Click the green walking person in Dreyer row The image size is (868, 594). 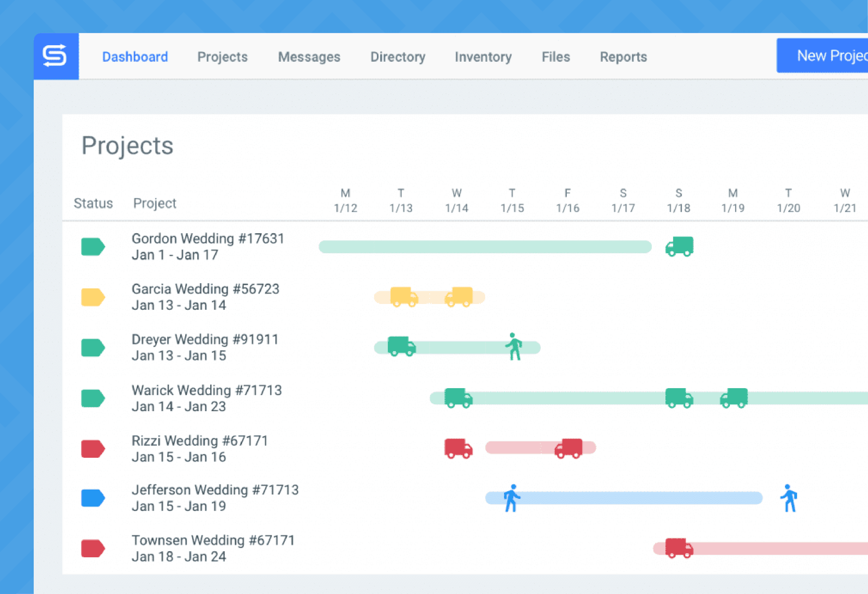click(x=514, y=347)
